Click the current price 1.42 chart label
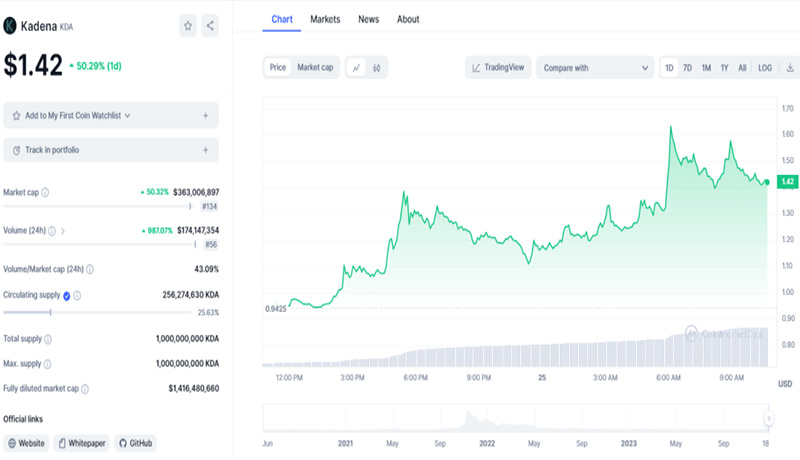Screen dimensions: 800x460 tap(787, 182)
